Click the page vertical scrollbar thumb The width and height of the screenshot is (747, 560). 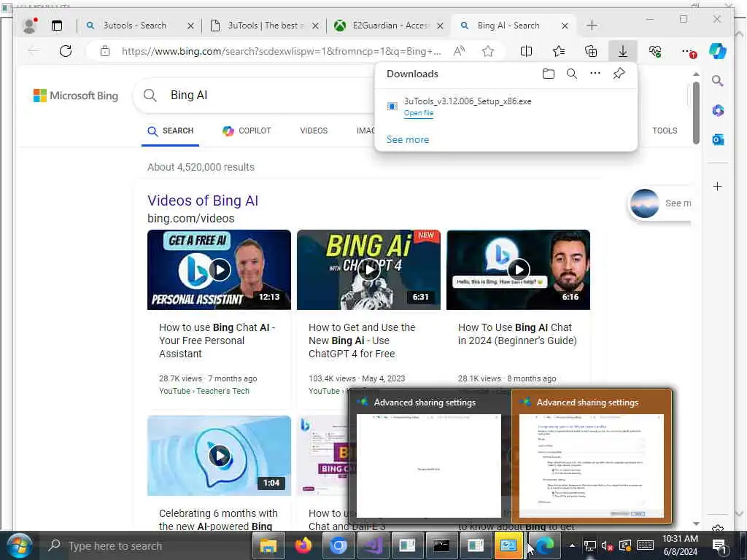[696, 113]
